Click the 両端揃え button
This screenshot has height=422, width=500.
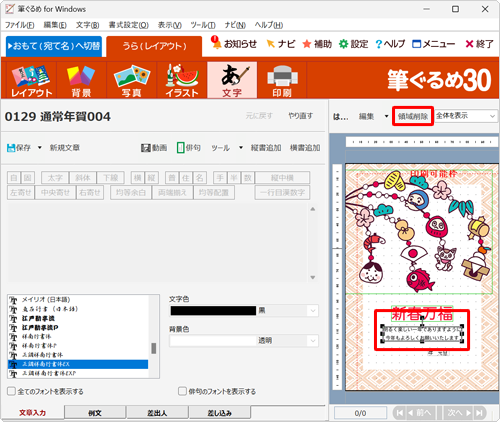point(172,192)
